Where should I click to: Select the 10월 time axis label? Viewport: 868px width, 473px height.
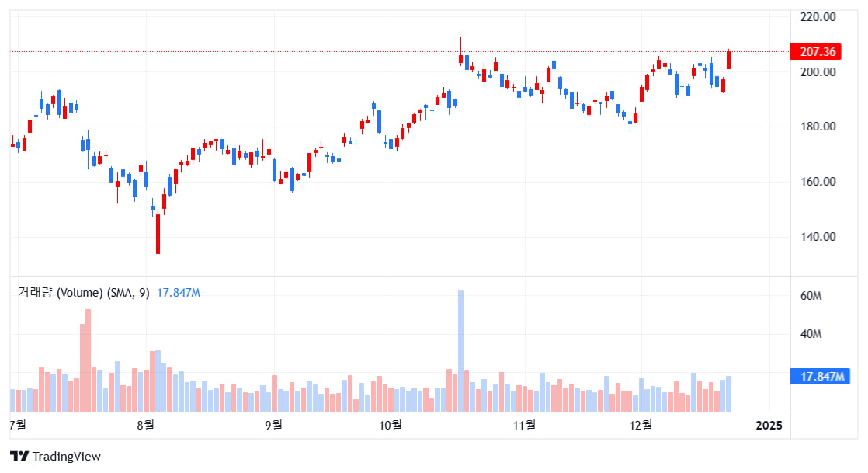[391, 425]
